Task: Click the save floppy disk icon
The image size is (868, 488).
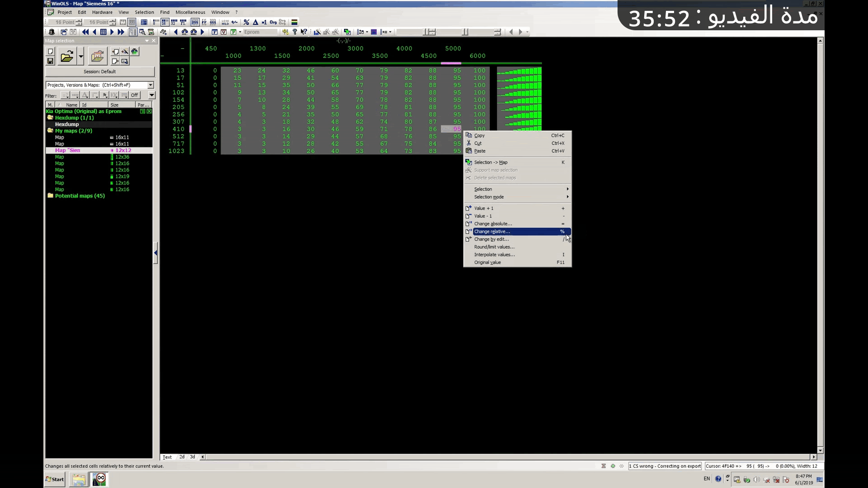Action: (51, 61)
